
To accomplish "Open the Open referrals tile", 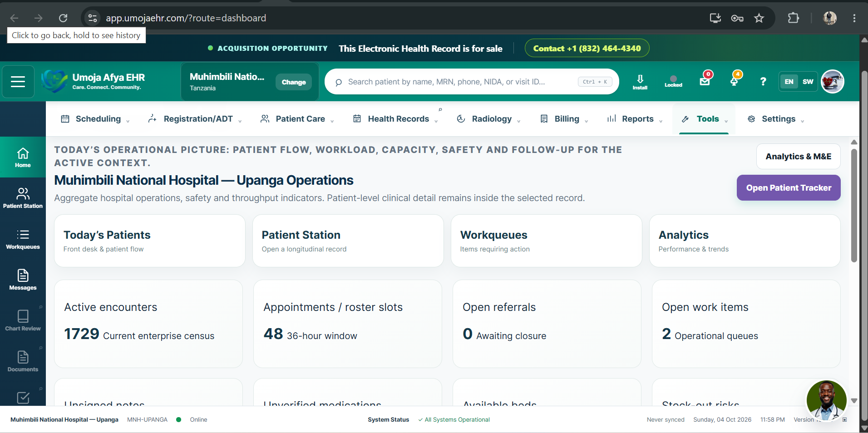I will (547, 324).
